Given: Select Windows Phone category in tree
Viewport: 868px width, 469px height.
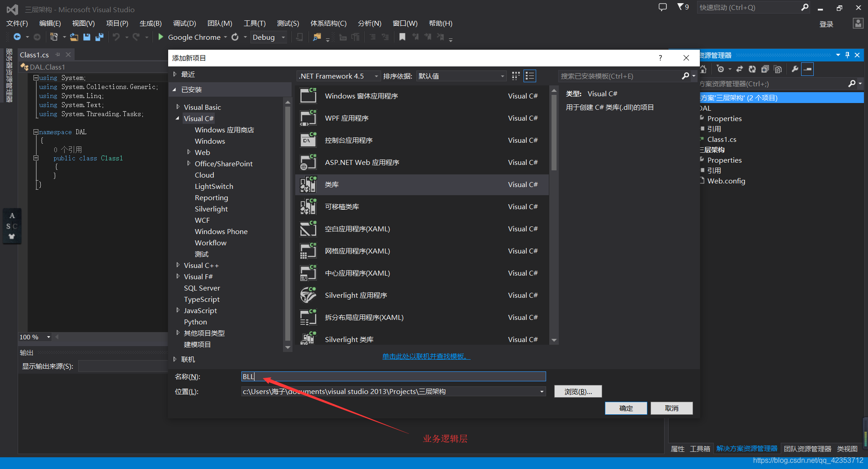Looking at the screenshot, I should pyautogui.click(x=221, y=231).
